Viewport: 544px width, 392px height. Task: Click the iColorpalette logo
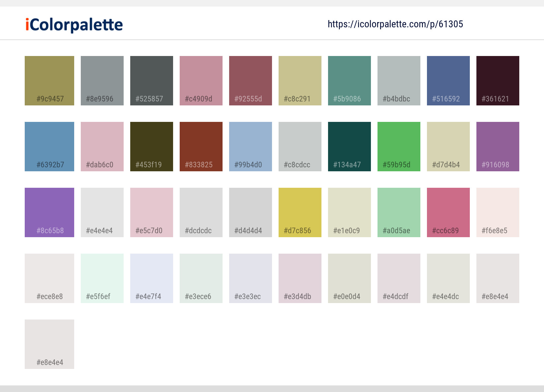(73, 24)
